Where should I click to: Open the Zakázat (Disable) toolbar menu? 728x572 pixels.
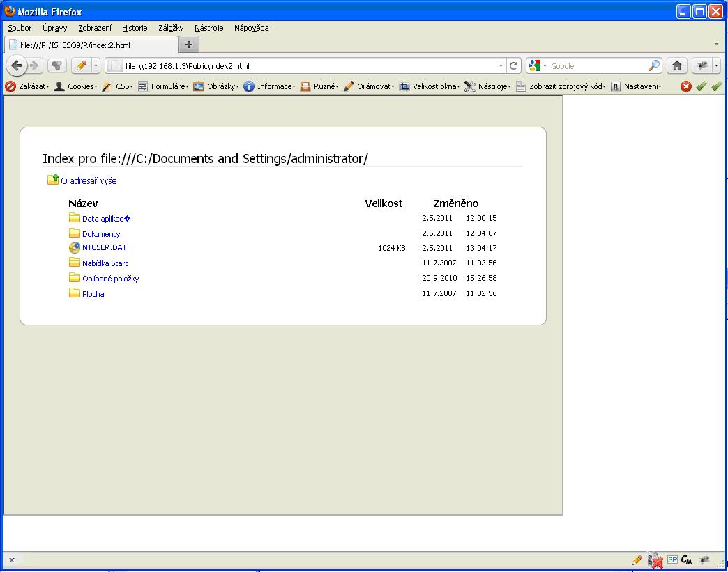pos(27,86)
